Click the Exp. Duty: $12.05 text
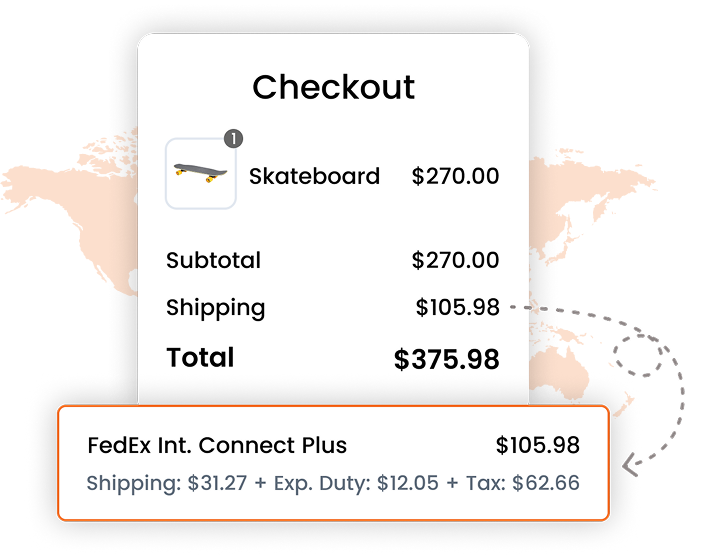The width and height of the screenshot is (714, 555). pyautogui.click(x=368, y=483)
